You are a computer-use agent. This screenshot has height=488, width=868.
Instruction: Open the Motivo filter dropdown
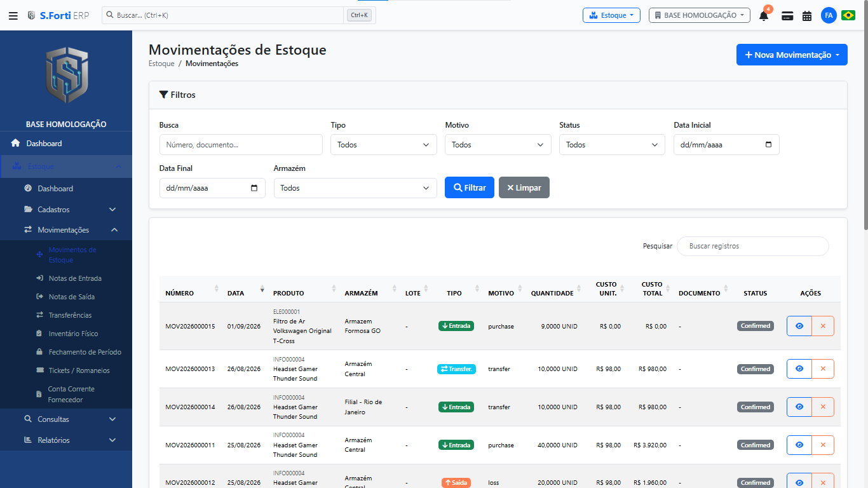498,145
